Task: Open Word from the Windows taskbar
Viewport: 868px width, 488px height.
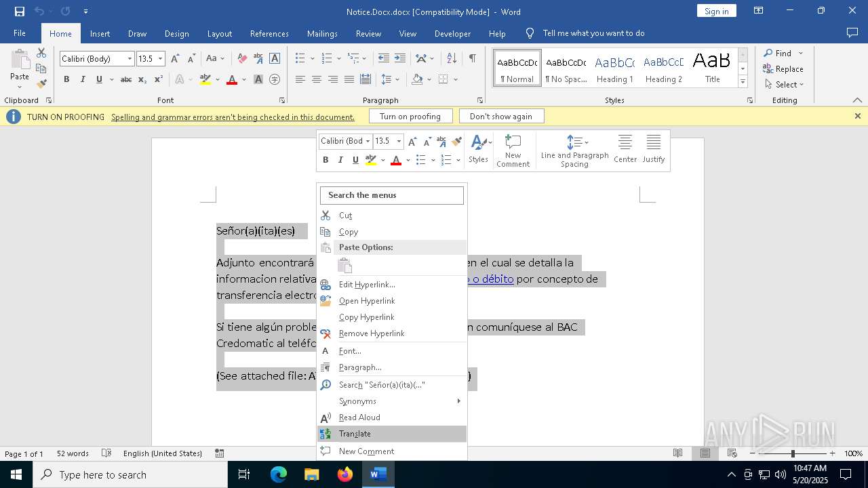Action: [378, 474]
